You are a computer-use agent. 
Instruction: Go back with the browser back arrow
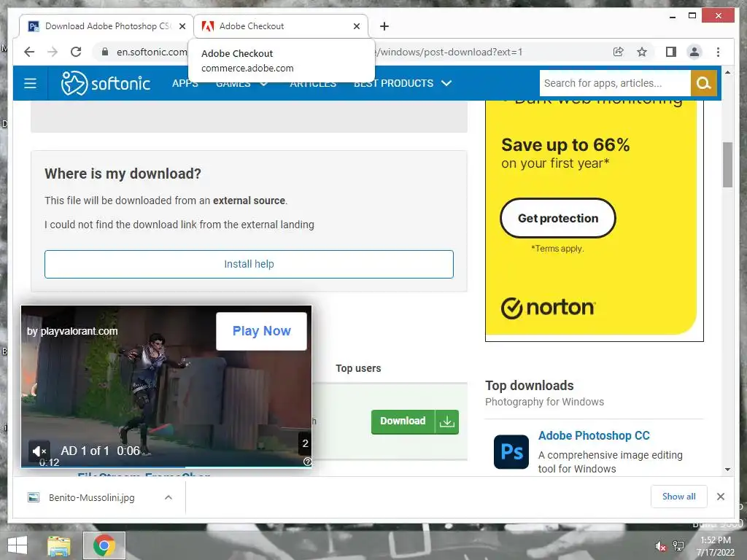pos(29,52)
